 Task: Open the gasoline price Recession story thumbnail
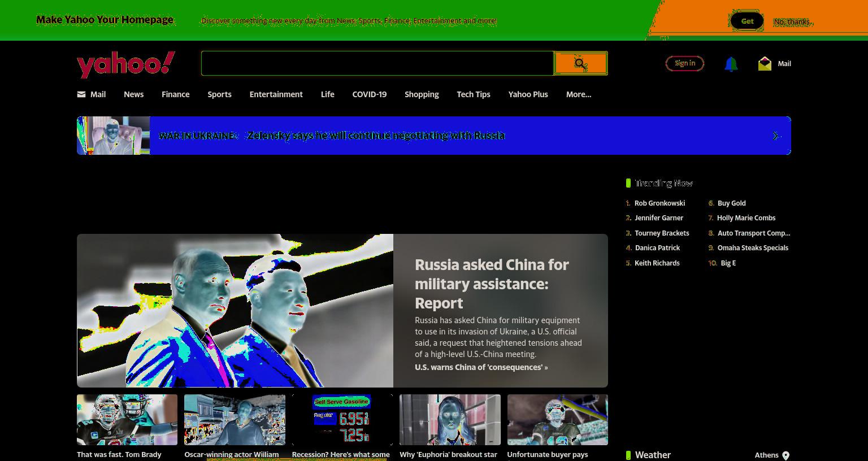[342, 420]
